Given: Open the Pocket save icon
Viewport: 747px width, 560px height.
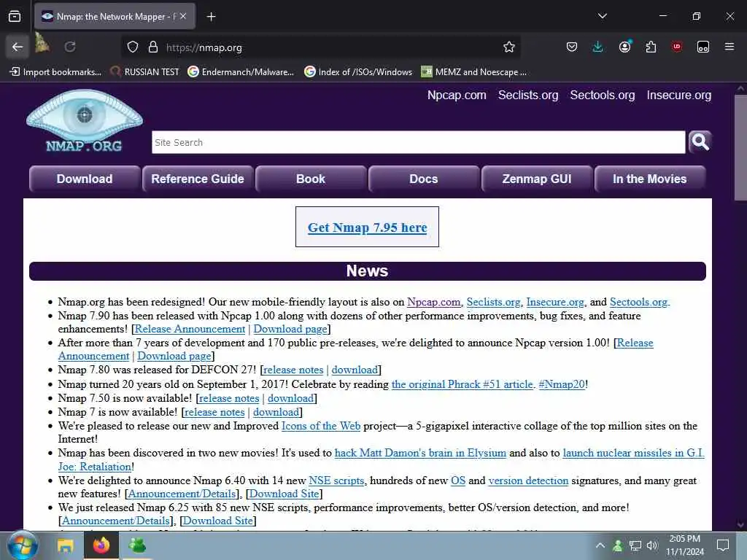Looking at the screenshot, I should 572,47.
